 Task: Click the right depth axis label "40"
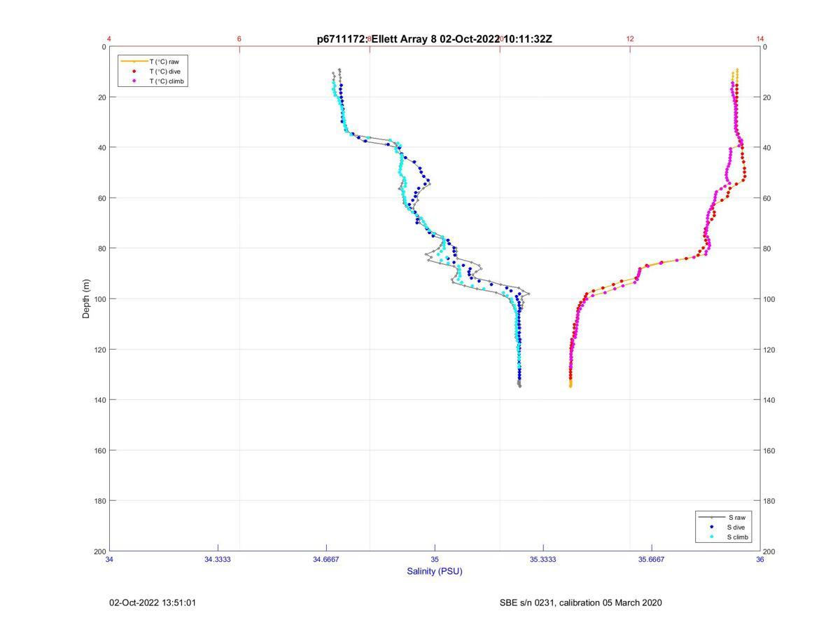click(x=767, y=148)
